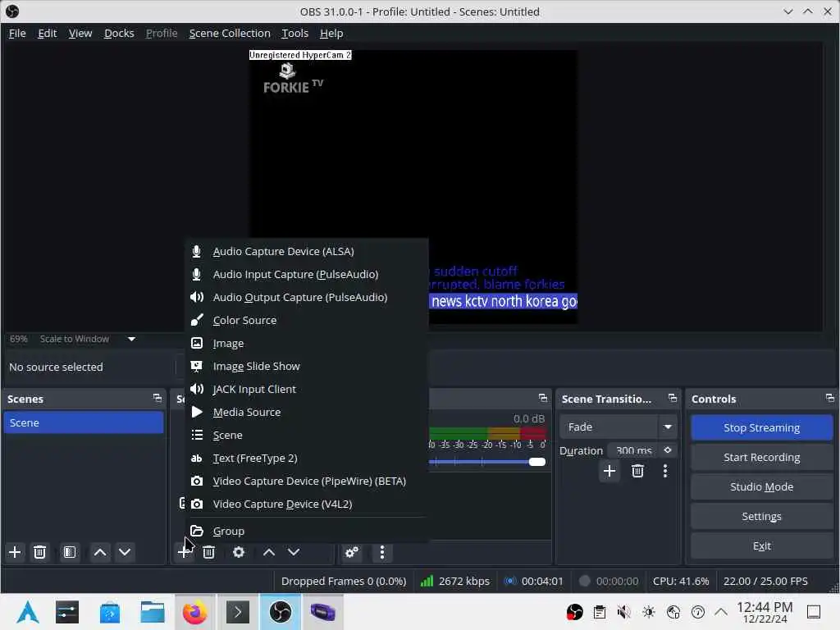Open the Arch application launcher
840x630 pixels.
[28, 612]
